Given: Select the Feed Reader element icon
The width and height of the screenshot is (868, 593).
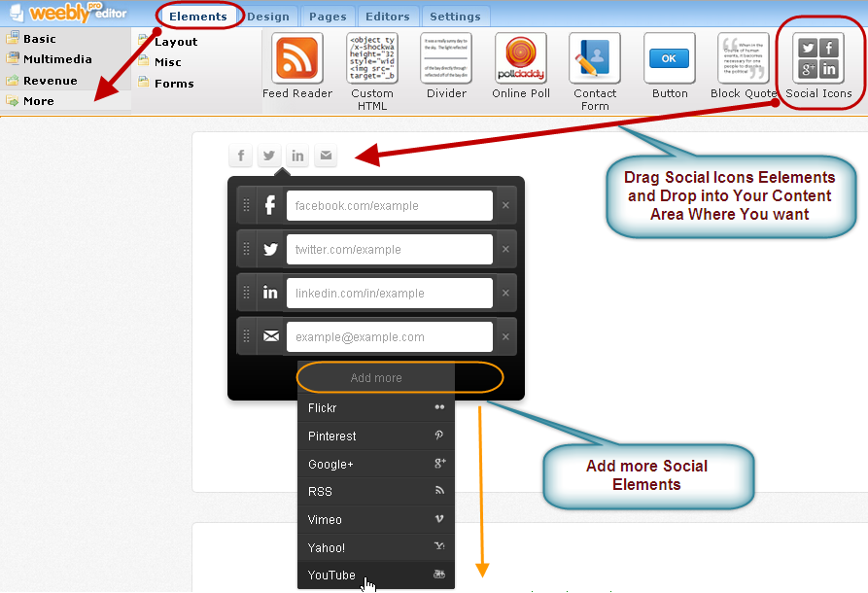Looking at the screenshot, I should (297, 58).
